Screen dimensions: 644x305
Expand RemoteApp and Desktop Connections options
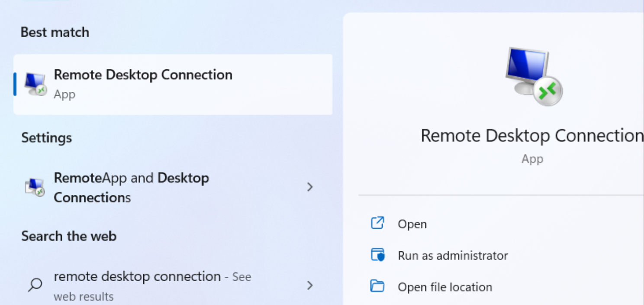click(x=310, y=187)
